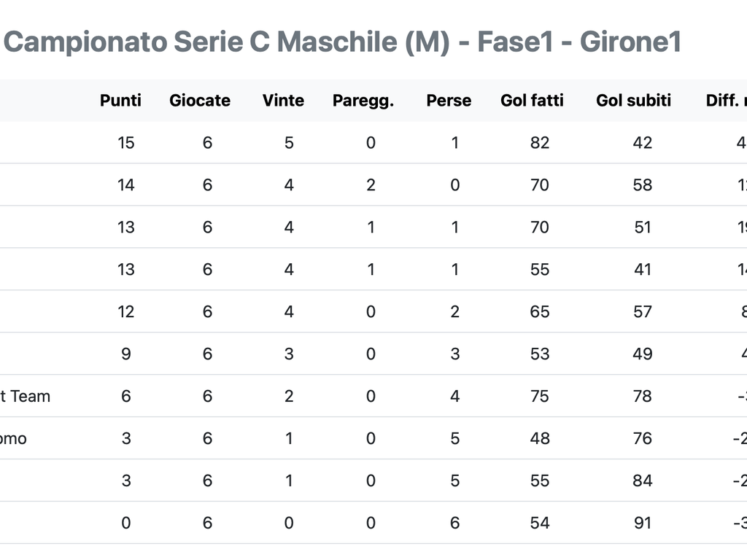Click the Gol subiti column header
The image size is (747, 560).
click(x=634, y=101)
